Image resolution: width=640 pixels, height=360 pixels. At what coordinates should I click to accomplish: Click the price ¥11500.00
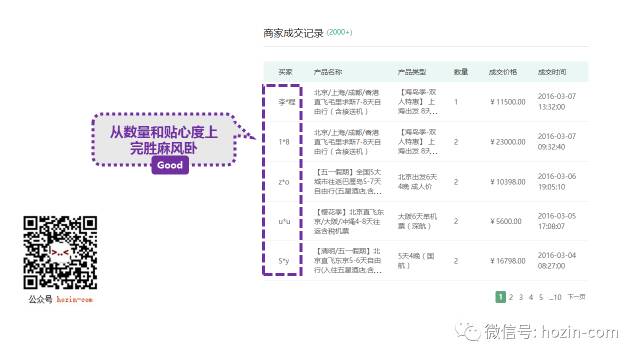pos(508,102)
